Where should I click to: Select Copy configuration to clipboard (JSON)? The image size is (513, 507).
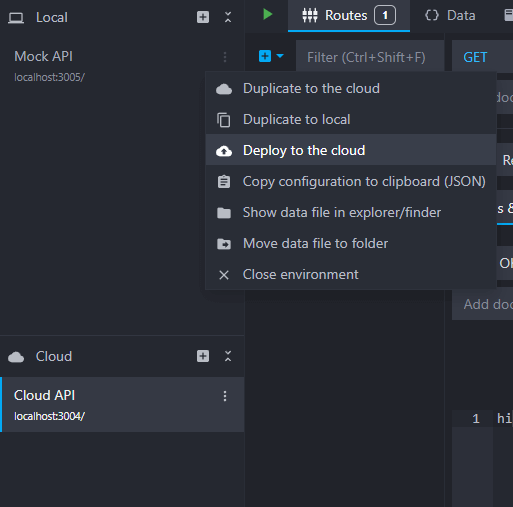351,181
